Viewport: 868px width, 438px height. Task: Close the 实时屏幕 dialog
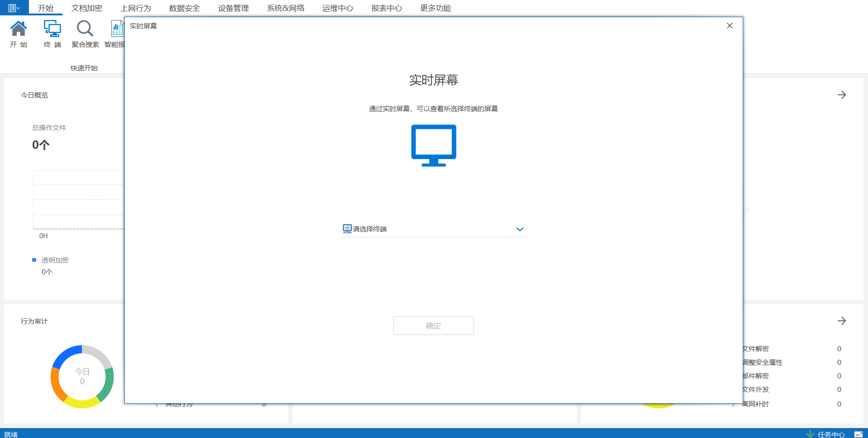(730, 26)
